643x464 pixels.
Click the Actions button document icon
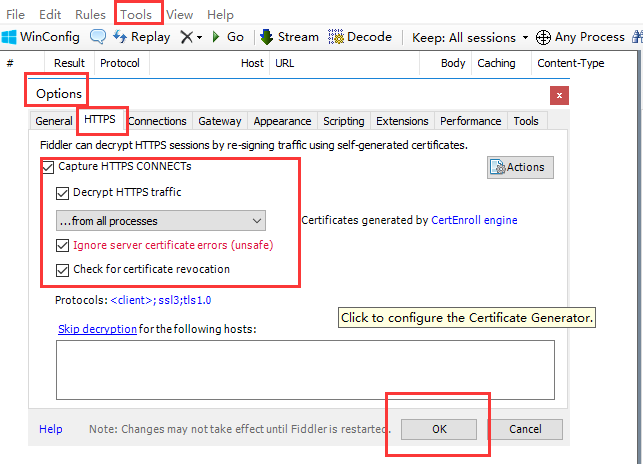tap(498, 167)
